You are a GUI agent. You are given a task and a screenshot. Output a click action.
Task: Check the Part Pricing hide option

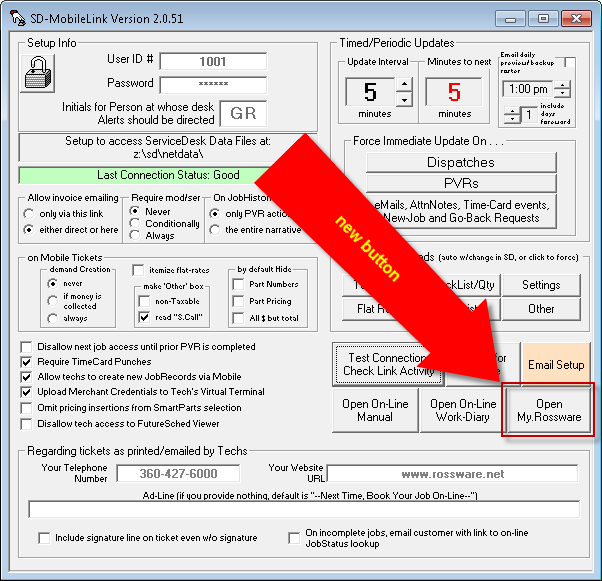pyautogui.click(x=236, y=301)
